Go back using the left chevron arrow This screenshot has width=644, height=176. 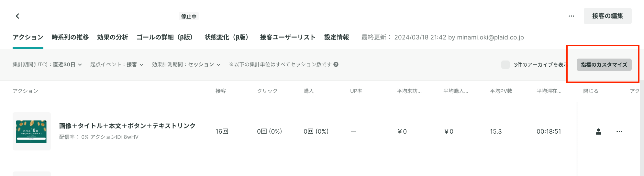pos(17,16)
